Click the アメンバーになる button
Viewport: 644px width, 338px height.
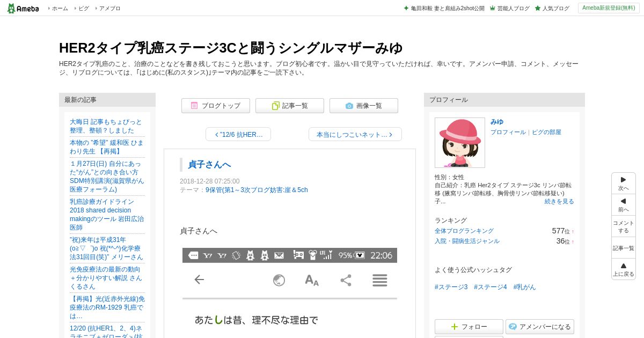pos(540,327)
